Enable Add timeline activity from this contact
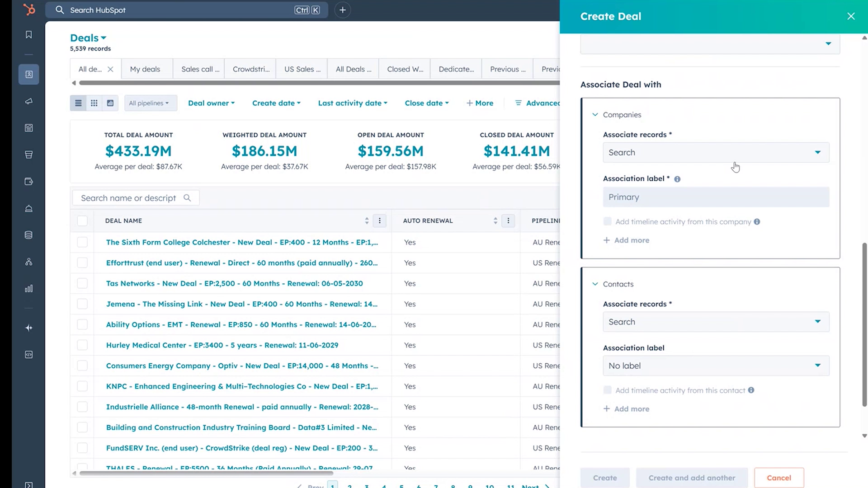The width and height of the screenshot is (868, 488). click(x=607, y=390)
